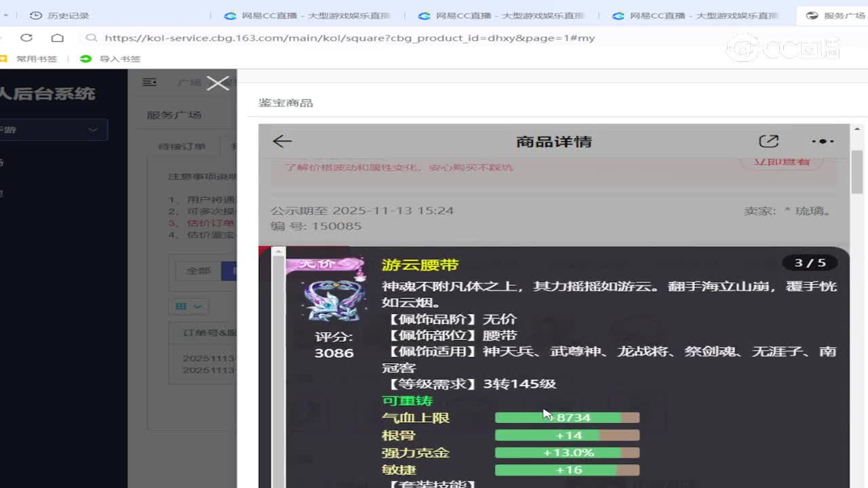Screen dimensions: 868x488
Task: Collapse the sidebar with the menu-fold icon
Action: 150,83
